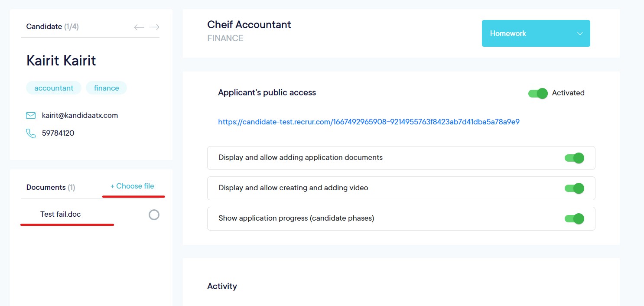The height and width of the screenshot is (306, 644).
Task: Disable adding application documents toggle
Action: [574, 158]
